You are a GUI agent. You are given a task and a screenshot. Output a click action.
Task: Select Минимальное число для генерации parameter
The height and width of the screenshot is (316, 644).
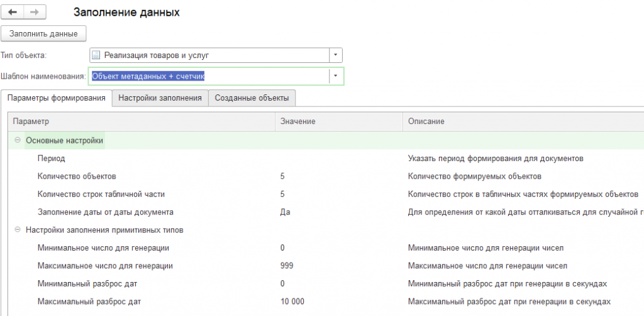pos(103,248)
